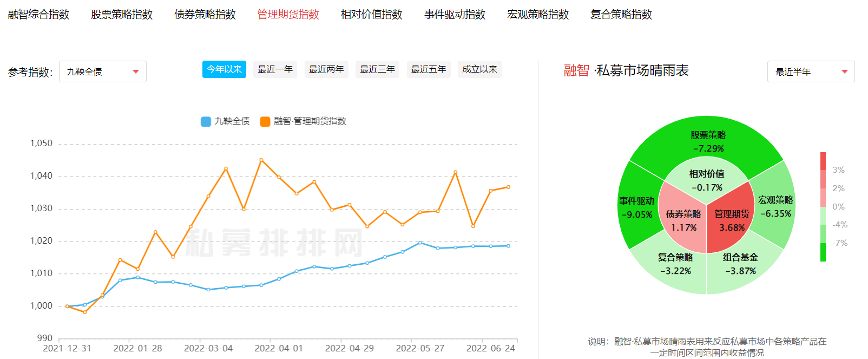The height and width of the screenshot is (359, 868).
Task: Switch chart range to 最近三年
Action: click(x=377, y=69)
